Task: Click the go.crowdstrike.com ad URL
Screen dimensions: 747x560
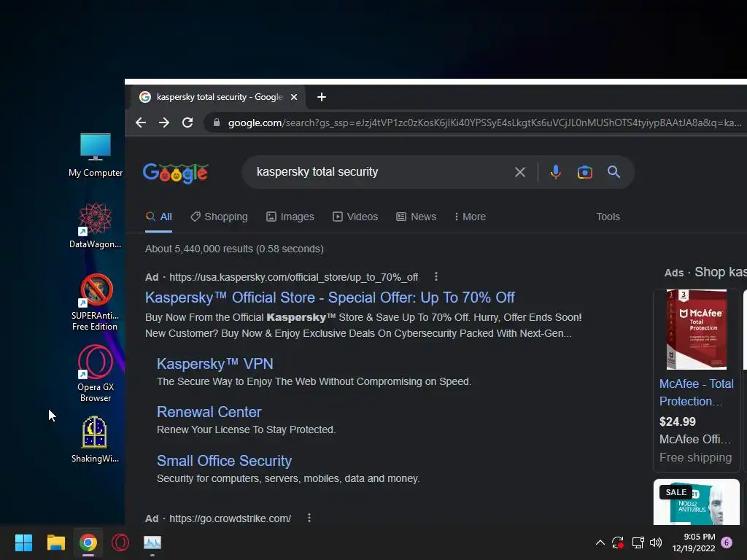Action: coord(230,518)
